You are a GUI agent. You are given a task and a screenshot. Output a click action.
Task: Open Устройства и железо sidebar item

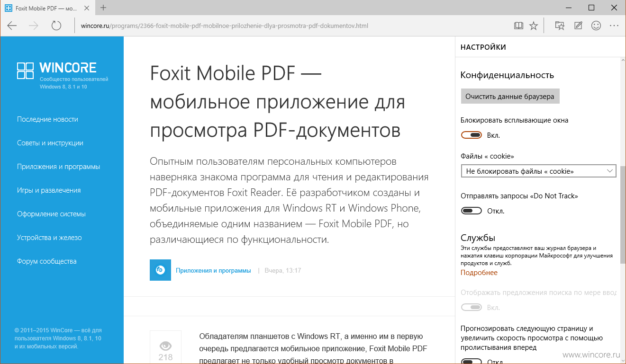(x=49, y=238)
